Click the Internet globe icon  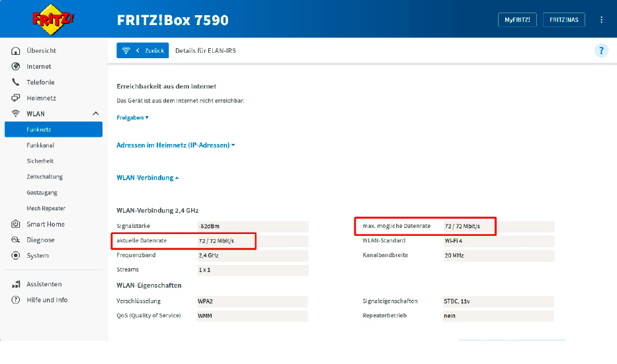tap(16, 67)
